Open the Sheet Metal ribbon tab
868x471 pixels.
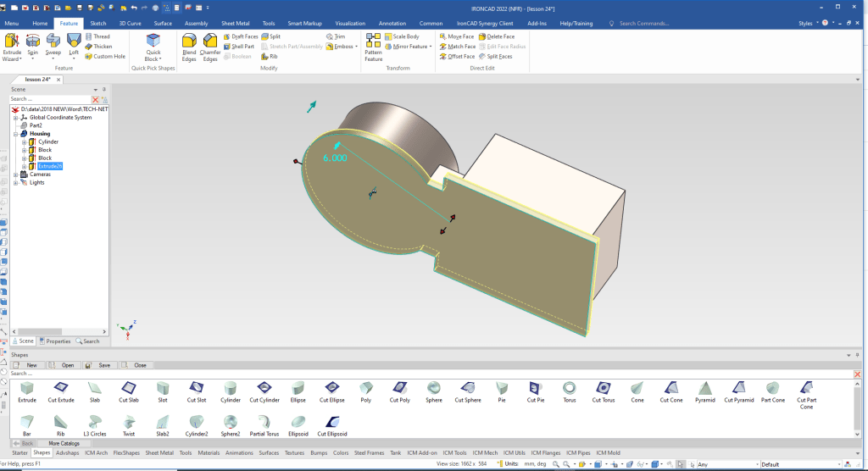(235, 24)
